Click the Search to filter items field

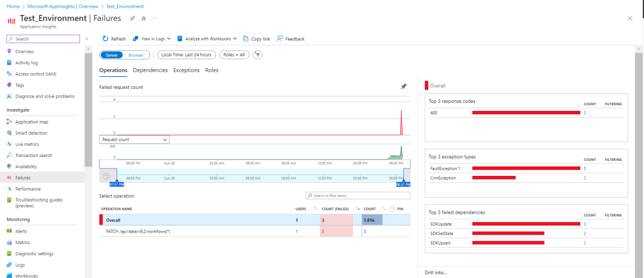pyautogui.click(x=357, y=196)
